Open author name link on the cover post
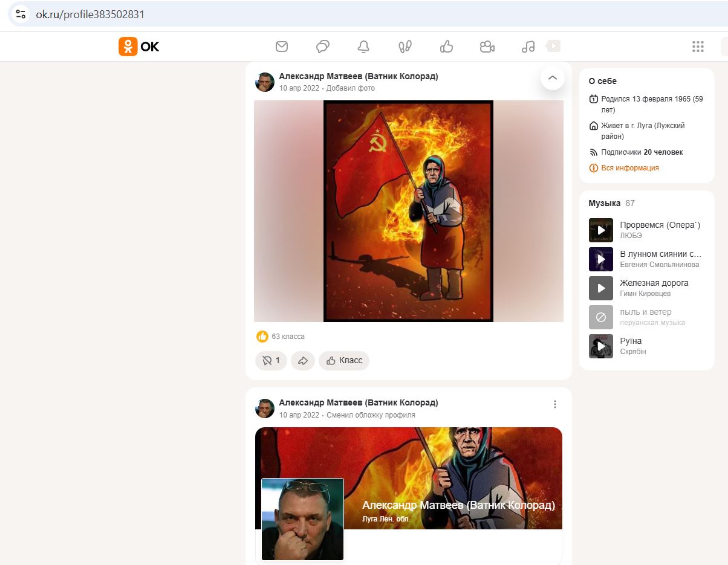The height and width of the screenshot is (565, 728). point(359,402)
